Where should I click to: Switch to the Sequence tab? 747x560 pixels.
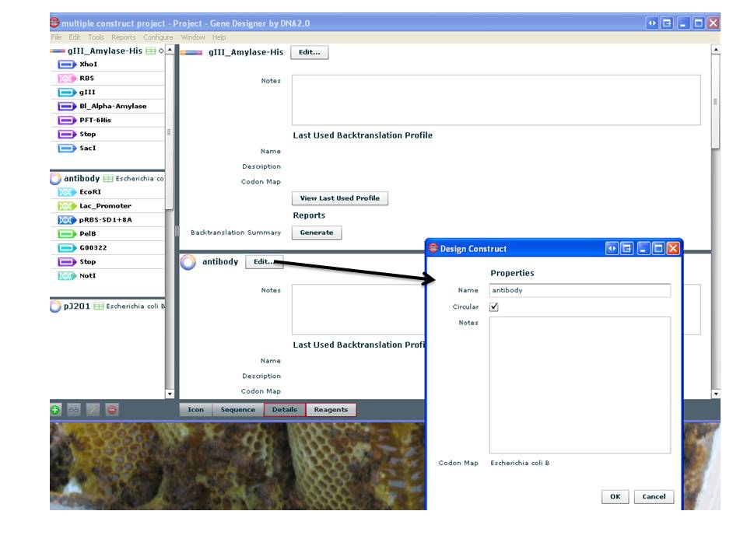[x=238, y=410]
